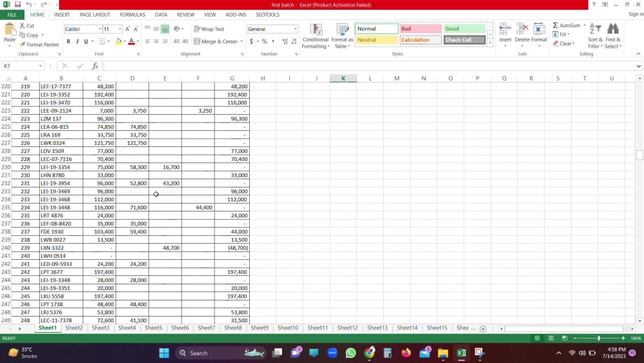Image resolution: width=644 pixels, height=363 pixels.
Task: Click the Orientation text angle icon
Action: (176, 29)
